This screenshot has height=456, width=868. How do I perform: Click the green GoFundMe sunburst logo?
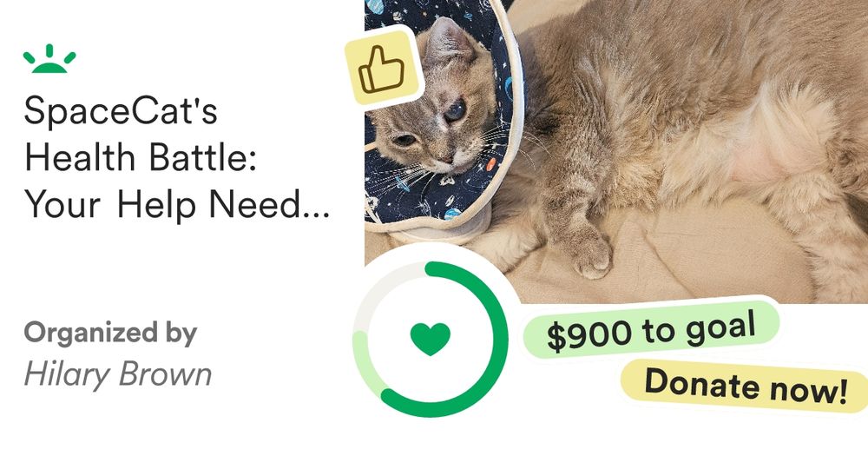click(x=49, y=59)
